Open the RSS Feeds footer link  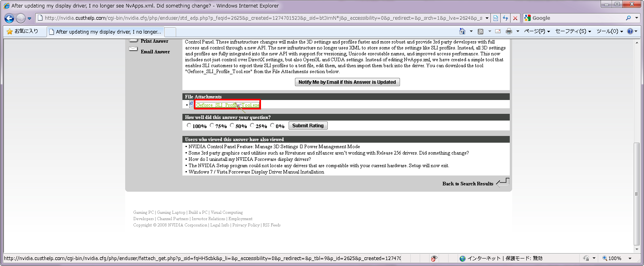[272, 225]
